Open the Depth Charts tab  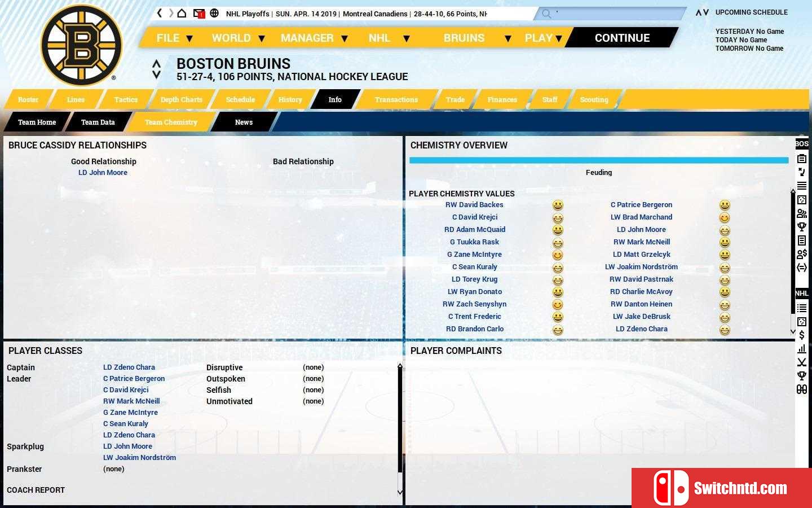[x=182, y=99]
